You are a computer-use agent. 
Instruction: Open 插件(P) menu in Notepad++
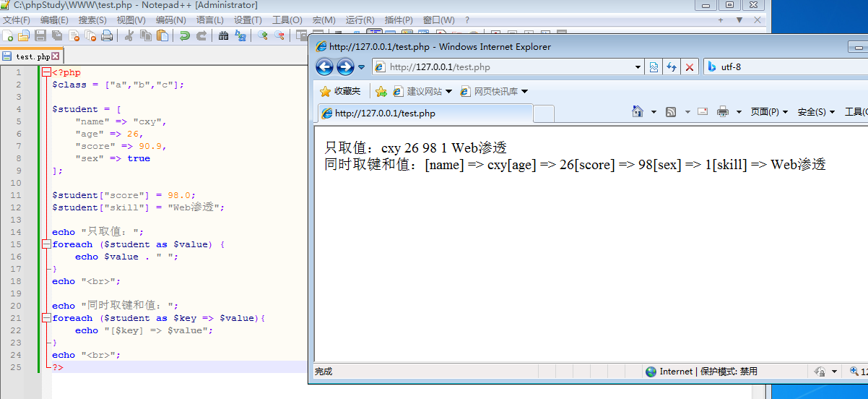(x=399, y=20)
